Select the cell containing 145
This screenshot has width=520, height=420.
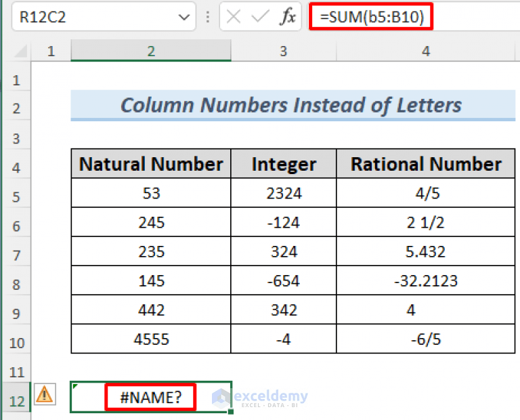coord(151,280)
